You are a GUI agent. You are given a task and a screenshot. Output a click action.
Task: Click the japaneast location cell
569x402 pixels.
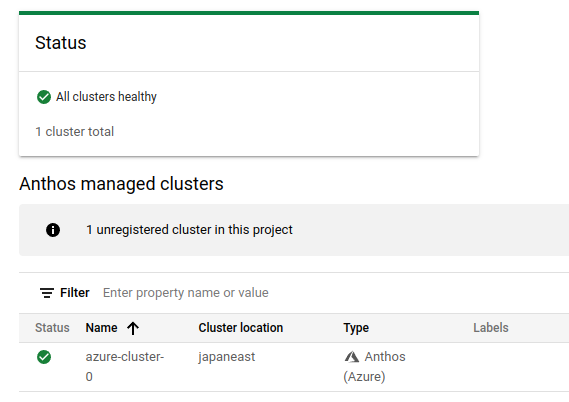click(x=227, y=357)
